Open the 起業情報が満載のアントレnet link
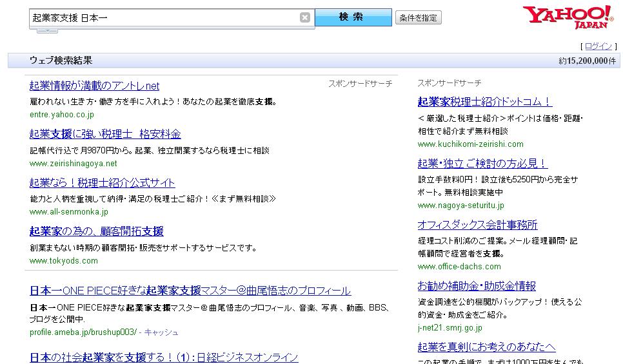Image resolution: width=623 pixels, height=364 pixels. tap(94, 86)
